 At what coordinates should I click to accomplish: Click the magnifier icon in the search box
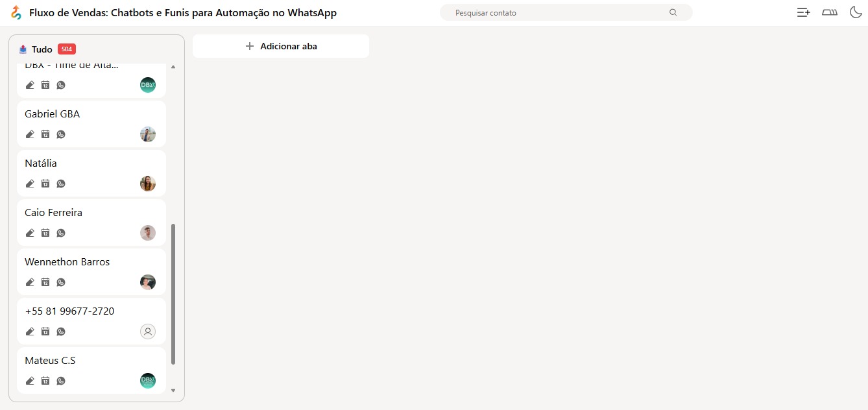coord(673,12)
